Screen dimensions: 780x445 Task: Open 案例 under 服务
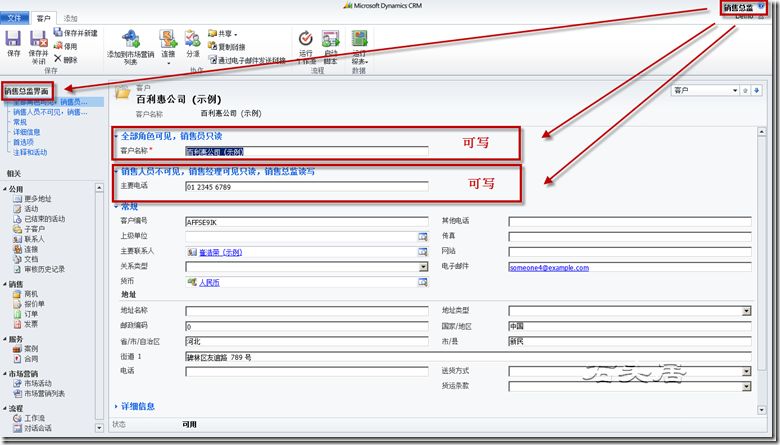point(26,349)
